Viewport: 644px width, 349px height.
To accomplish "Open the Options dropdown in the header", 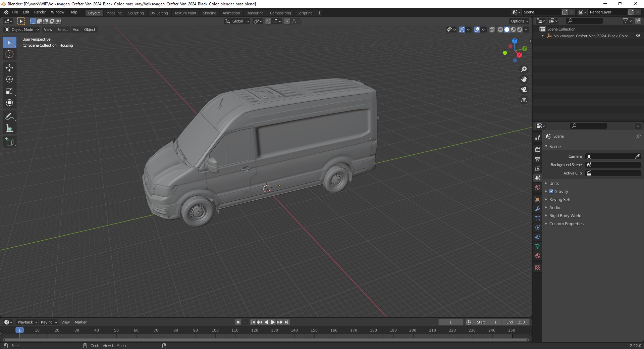I will pos(520,21).
